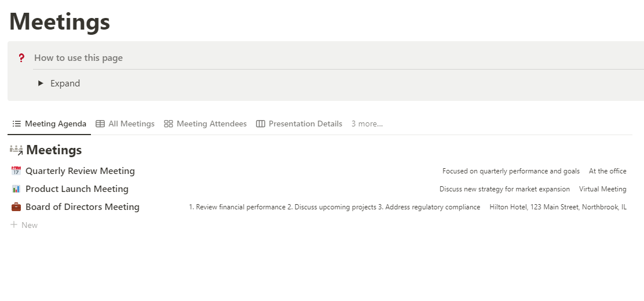Click the briefcase icon beside Board of Directors
644x301 pixels.
coord(16,207)
